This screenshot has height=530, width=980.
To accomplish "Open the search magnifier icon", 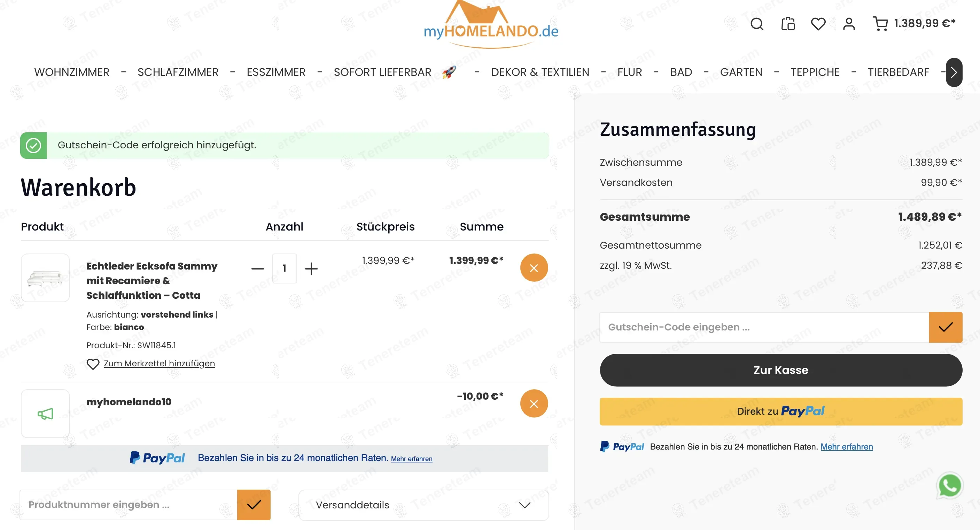I will (x=757, y=24).
